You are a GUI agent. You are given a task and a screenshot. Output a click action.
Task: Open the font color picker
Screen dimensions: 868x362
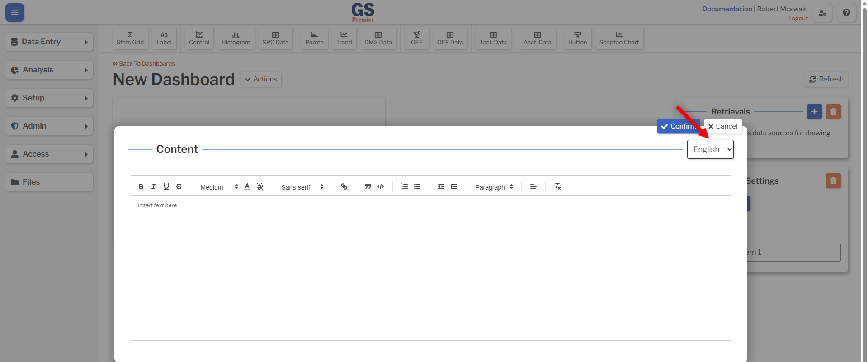[x=247, y=186]
